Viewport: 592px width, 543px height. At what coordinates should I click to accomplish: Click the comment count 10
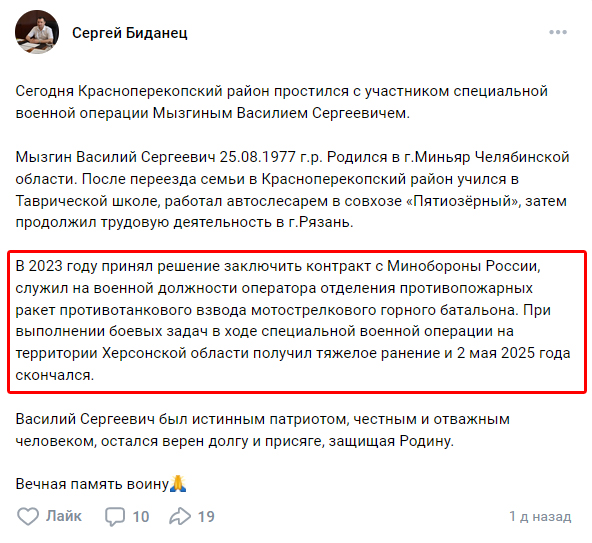[141, 517]
